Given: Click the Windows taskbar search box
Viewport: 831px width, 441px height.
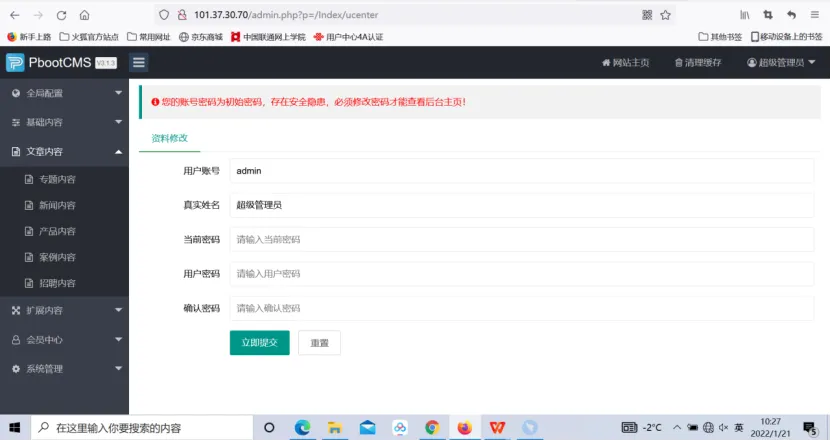Looking at the screenshot, I should (142, 428).
